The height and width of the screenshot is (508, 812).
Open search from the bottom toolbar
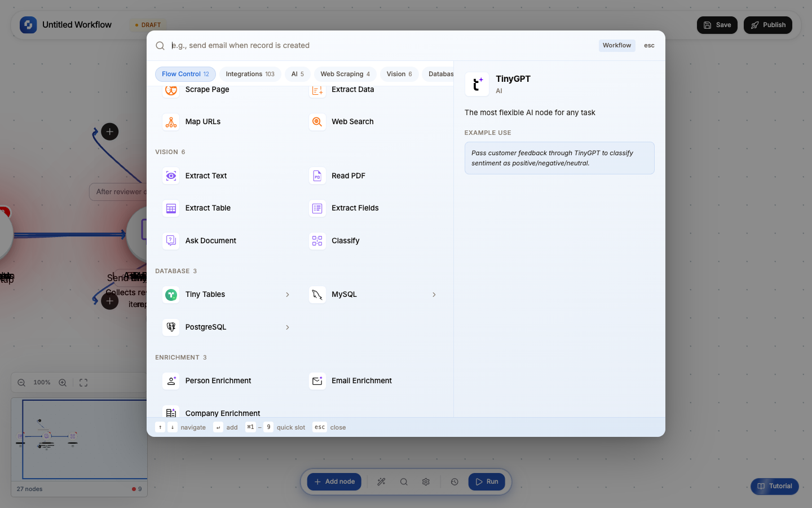[x=404, y=482]
